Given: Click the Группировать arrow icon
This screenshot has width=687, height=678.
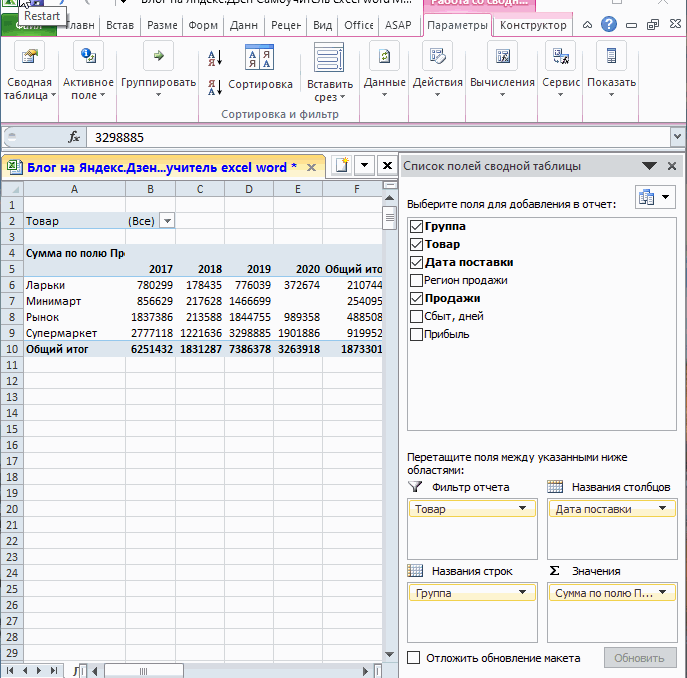Looking at the screenshot, I should (159, 56).
